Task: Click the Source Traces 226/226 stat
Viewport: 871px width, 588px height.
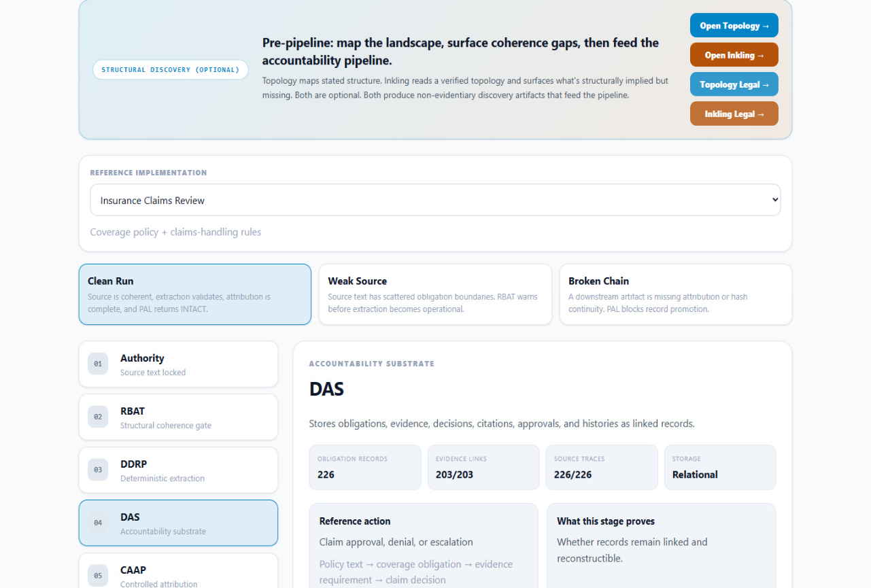Action: pos(602,467)
